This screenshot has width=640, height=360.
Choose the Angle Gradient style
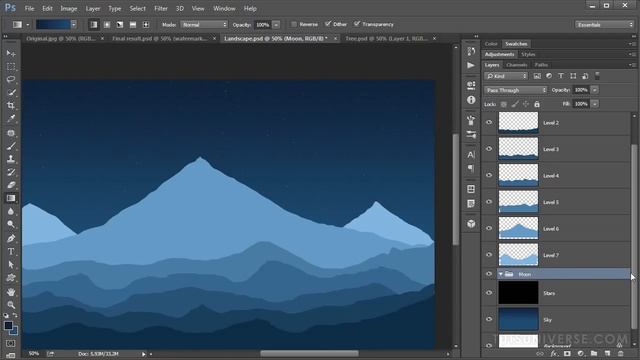[120, 24]
